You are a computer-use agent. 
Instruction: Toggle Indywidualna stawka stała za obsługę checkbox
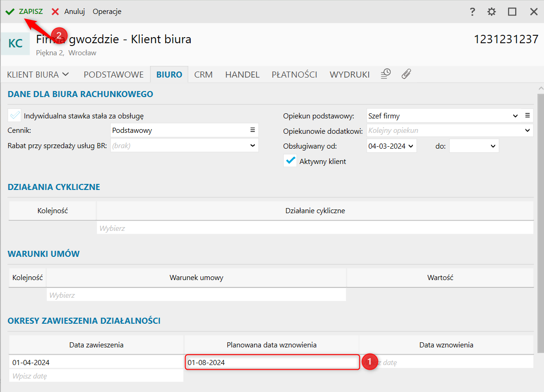pos(15,115)
